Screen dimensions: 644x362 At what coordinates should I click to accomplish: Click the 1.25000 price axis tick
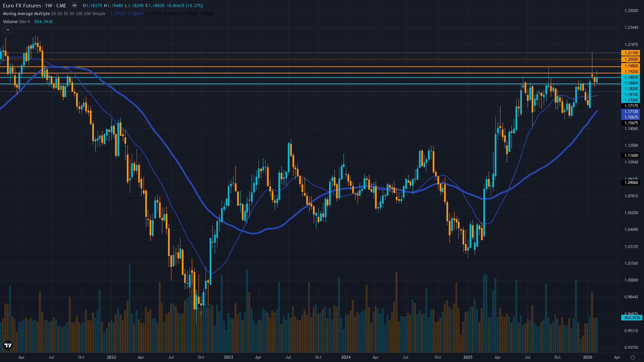pos(631,11)
